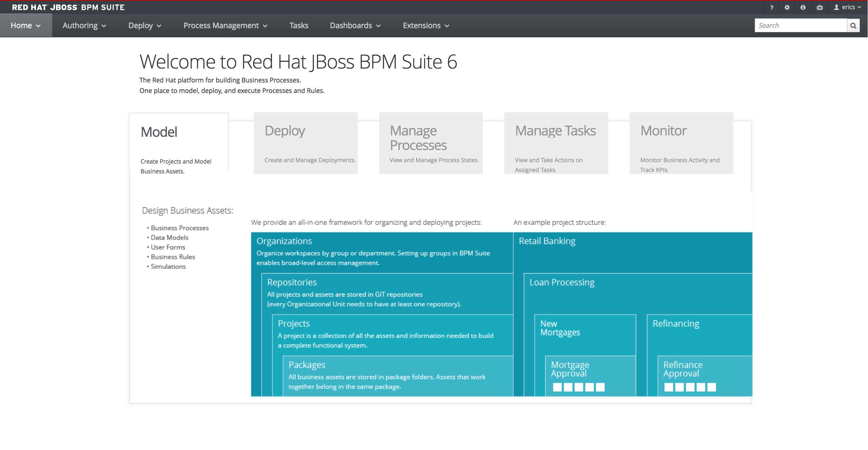Screen dimensions: 868x450
Task: Click the info circle icon
Action: [x=803, y=7]
